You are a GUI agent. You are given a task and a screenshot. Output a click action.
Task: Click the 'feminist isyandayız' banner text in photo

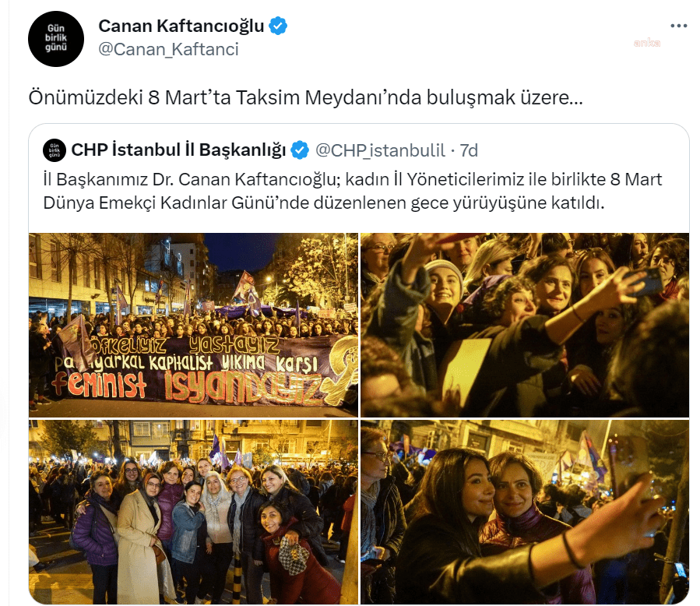(187, 385)
